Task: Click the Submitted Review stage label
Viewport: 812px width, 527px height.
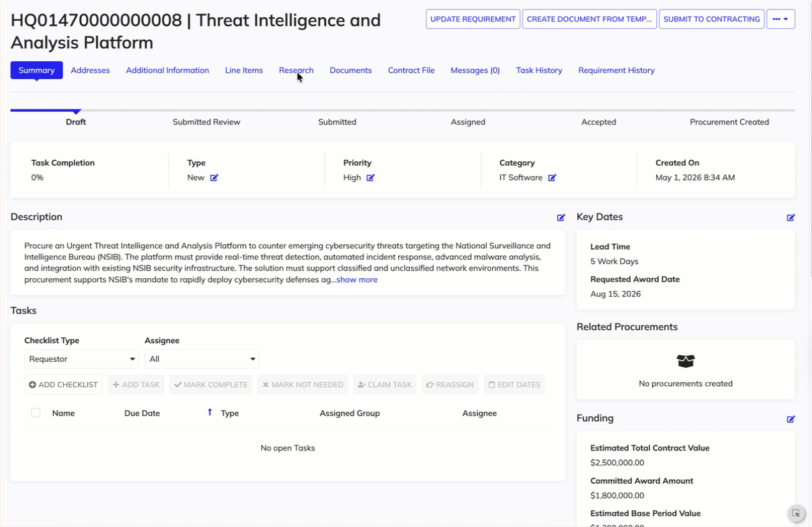Action: tap(206, 122)
